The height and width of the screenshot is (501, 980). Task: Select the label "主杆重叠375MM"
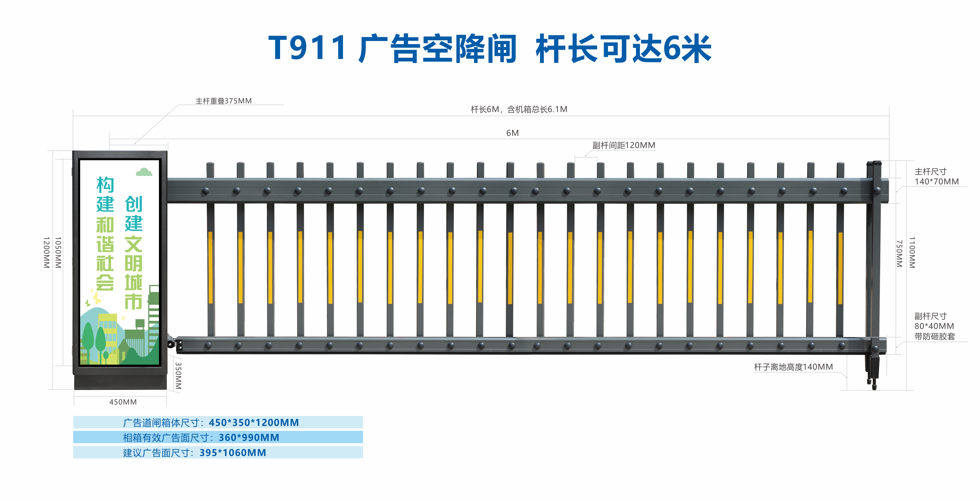pyautogui.click(x=224, y=101)
